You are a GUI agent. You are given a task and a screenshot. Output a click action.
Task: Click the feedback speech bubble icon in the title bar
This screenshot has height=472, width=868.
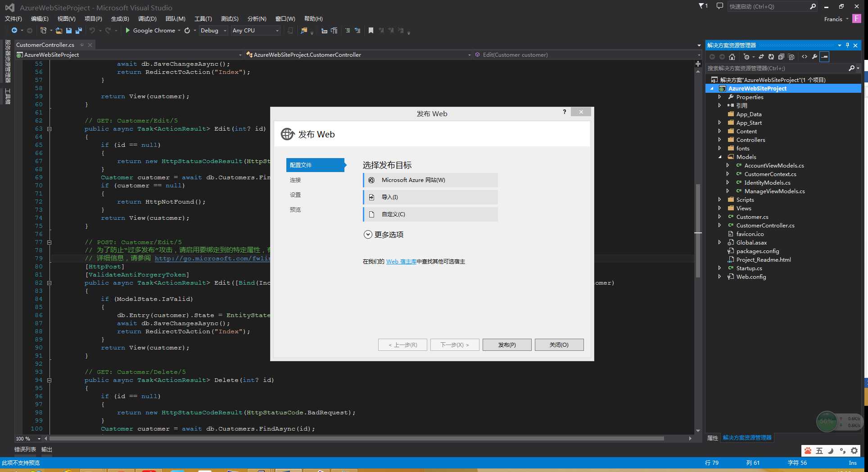(x=719, y=6)
